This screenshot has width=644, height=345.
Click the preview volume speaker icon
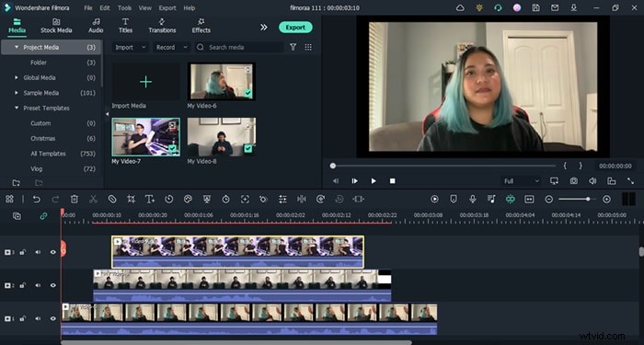pyautogui.click(x=592, y=180)
